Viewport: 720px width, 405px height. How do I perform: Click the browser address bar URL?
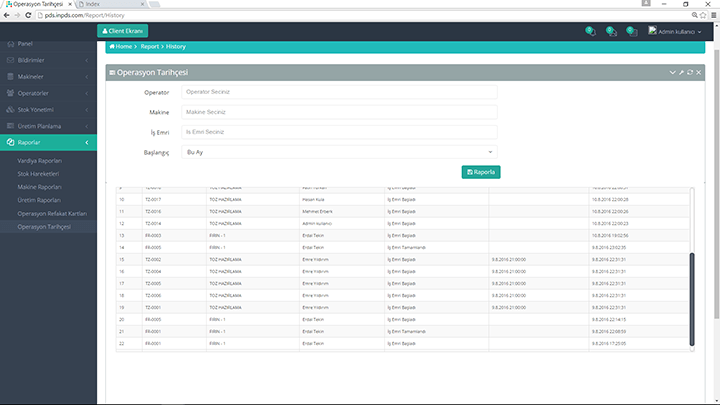84,15
